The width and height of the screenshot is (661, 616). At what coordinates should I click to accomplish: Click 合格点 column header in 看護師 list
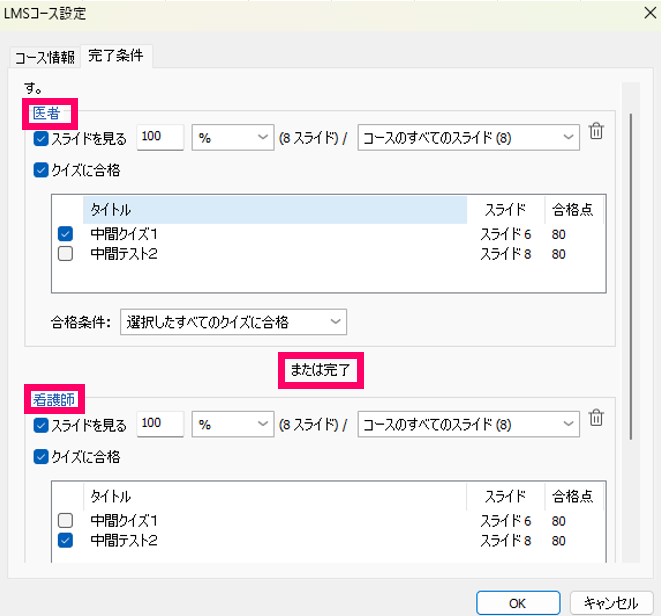pyautogui.click(x=573, y=496)
